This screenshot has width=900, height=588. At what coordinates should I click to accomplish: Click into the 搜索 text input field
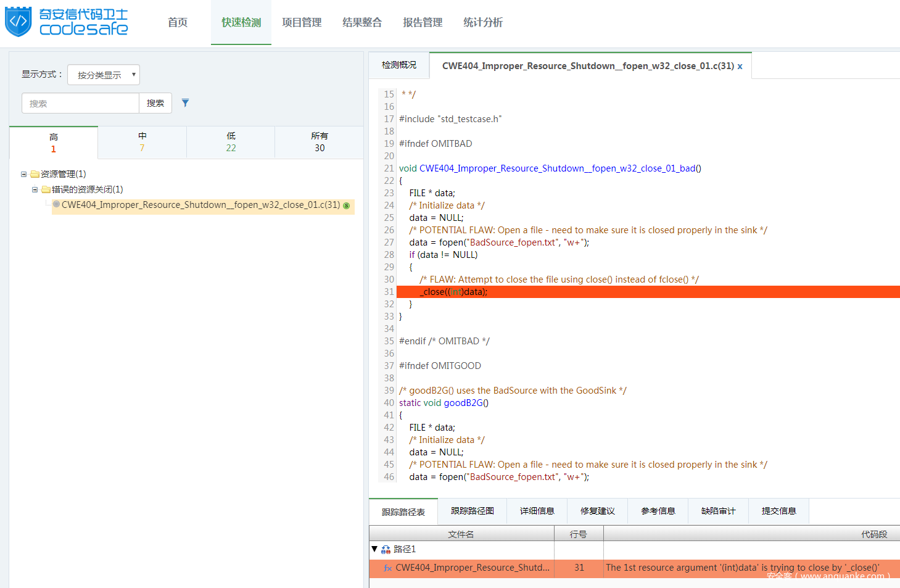pos(80,103)
